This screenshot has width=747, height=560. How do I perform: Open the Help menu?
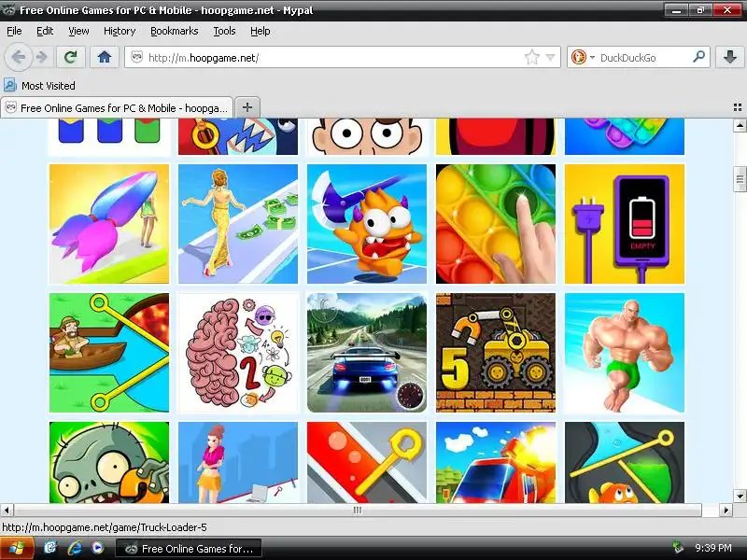pyautogui.click(x=261, y=31)
